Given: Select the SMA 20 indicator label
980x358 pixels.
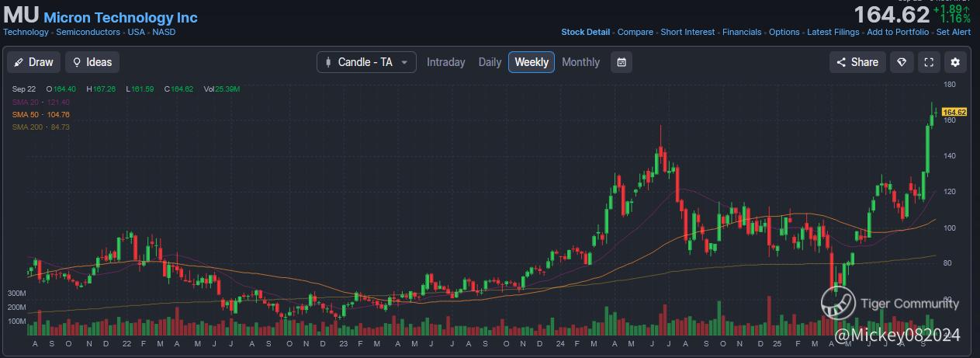Looking at the screenshot, I should (40, 102).
